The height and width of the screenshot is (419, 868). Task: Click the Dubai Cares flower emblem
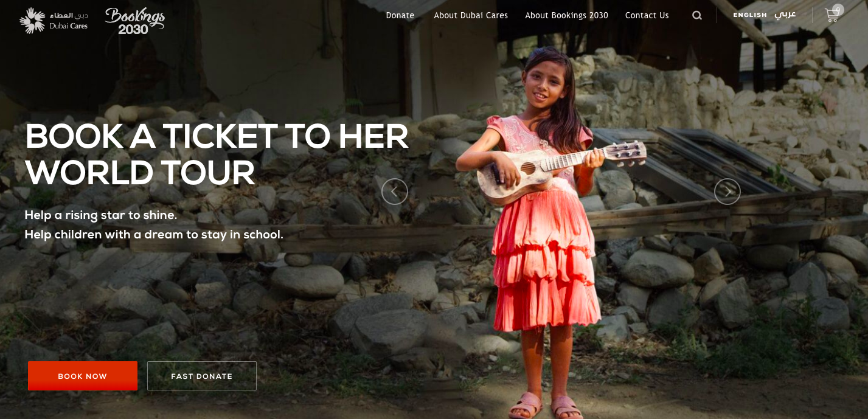pos(32,21)
